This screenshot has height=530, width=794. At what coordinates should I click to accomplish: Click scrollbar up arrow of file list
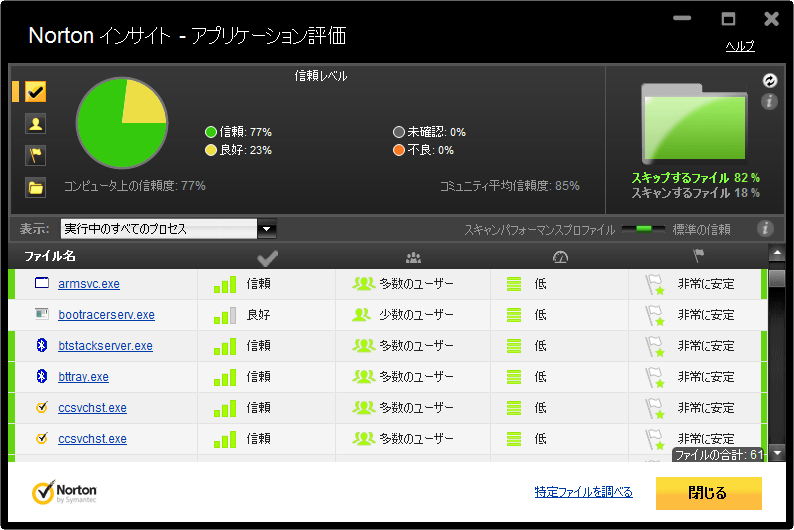(x=776, y=253)
